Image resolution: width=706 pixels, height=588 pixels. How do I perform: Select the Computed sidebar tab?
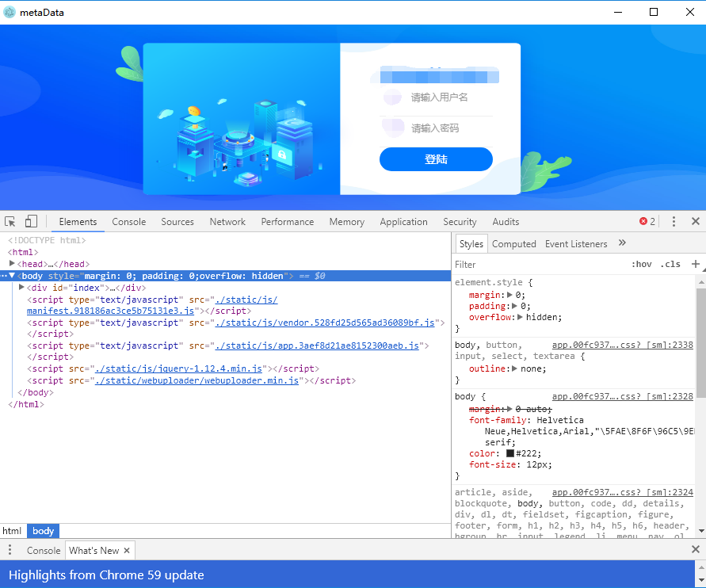click(513, 243)
